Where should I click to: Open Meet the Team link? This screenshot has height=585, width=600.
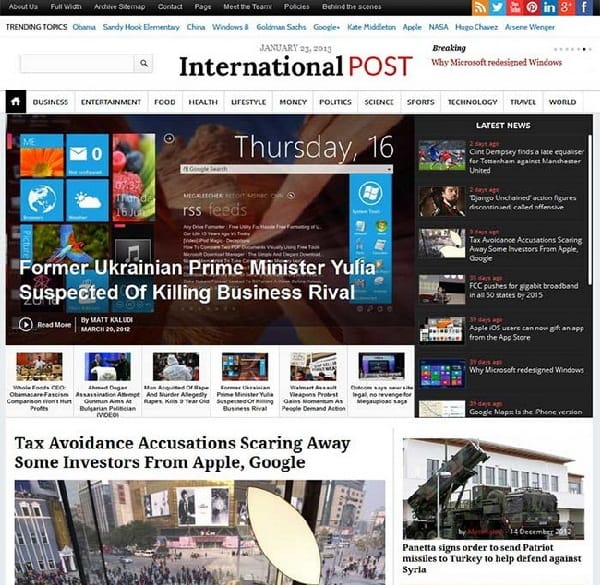[247, 7]
